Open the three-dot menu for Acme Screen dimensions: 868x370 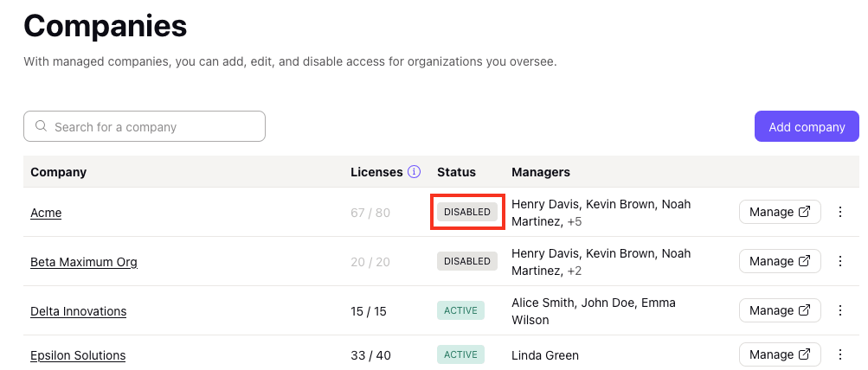[x=839, y=212]
